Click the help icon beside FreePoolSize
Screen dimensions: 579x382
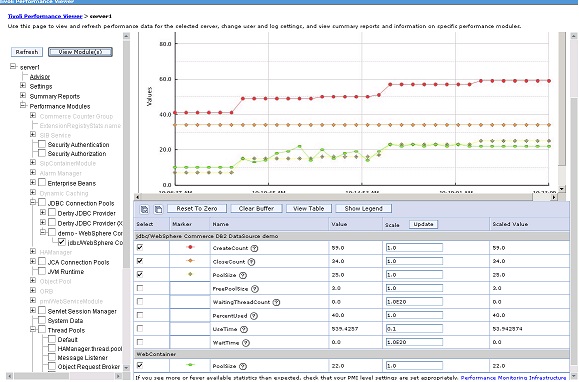pos(255,289)
